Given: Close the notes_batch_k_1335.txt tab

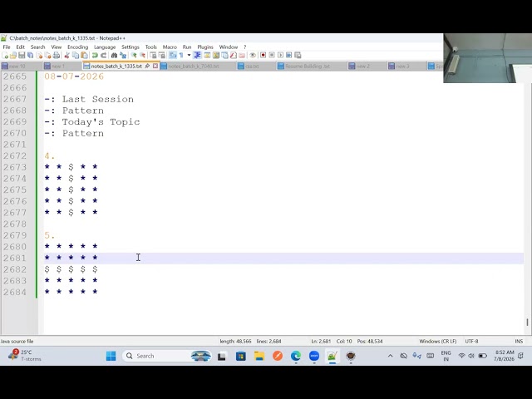Looking at the screenshot, I should (155, 66).
